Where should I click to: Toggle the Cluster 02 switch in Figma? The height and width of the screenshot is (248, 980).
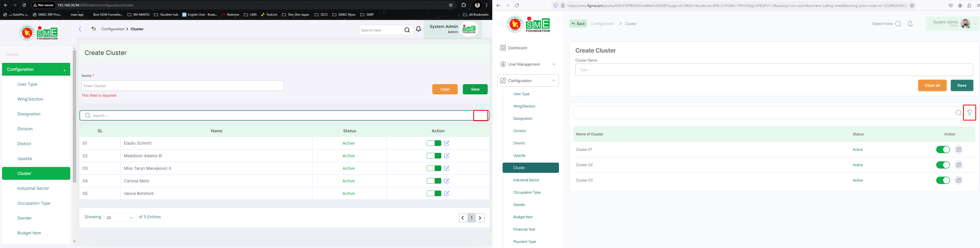[x=943, y=165]
